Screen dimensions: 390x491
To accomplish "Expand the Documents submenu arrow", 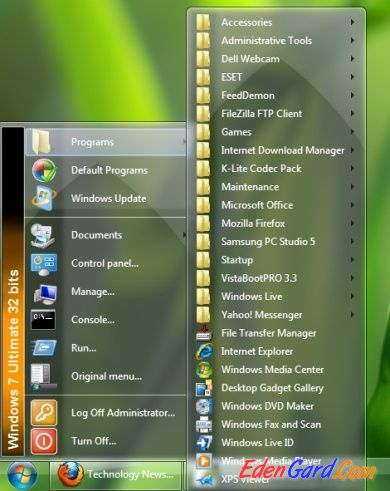I will [x=184, y=235].
